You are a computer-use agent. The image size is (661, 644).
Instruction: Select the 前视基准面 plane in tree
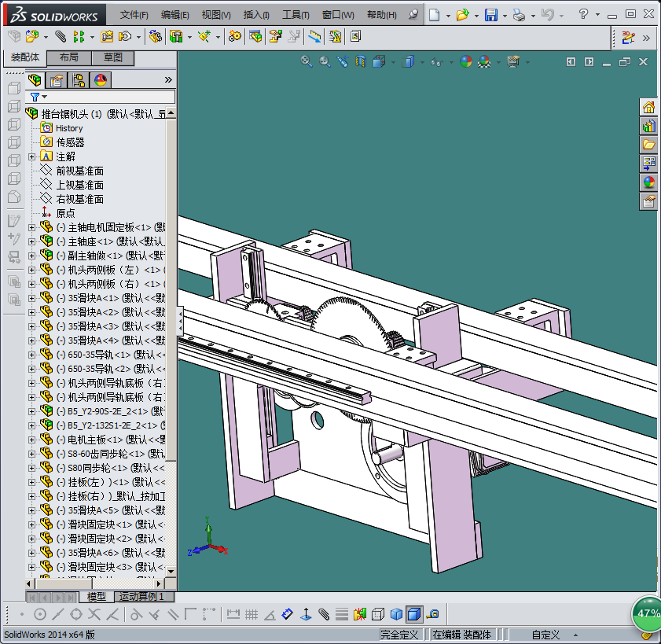(x=79, y=171)
